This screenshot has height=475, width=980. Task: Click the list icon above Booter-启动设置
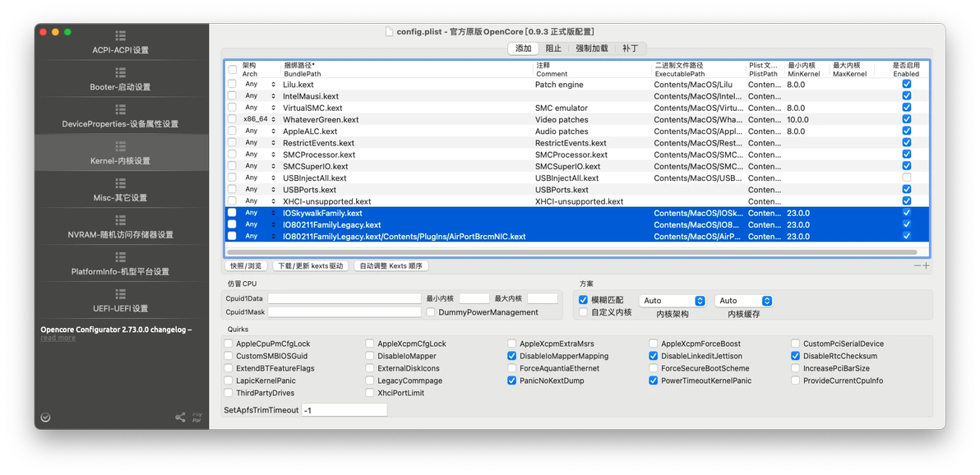pyautogui.click(x=121, y=72)
